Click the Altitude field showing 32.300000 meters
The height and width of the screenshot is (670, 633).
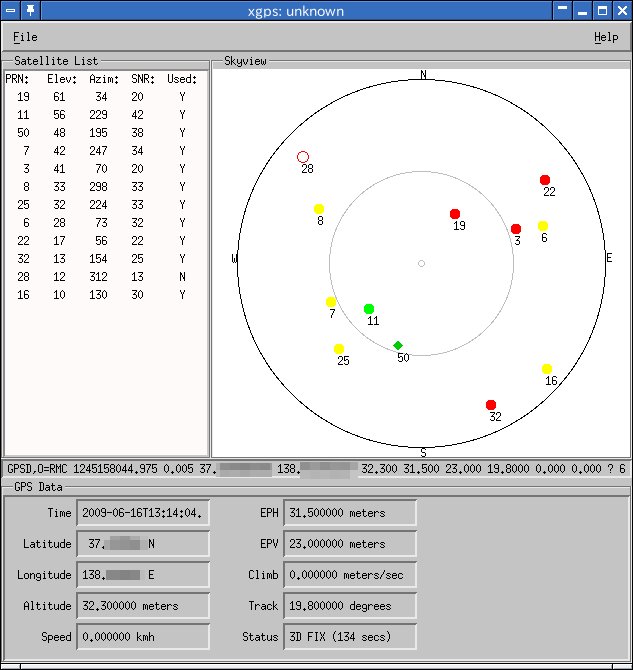(143, 605)
